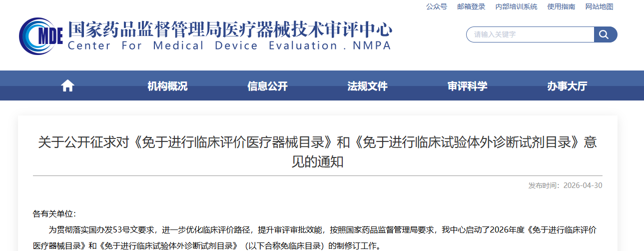Click the home icon in navigation bar
The image size is (644, 251).
click(67, 86)
